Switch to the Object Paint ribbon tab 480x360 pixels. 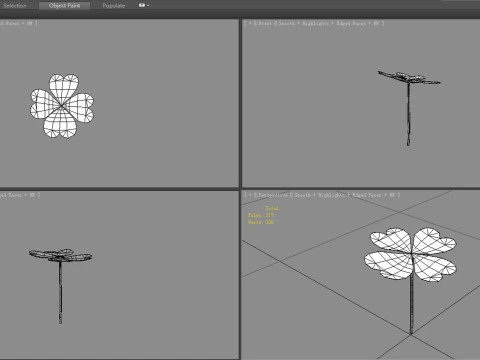click(64, 6)
